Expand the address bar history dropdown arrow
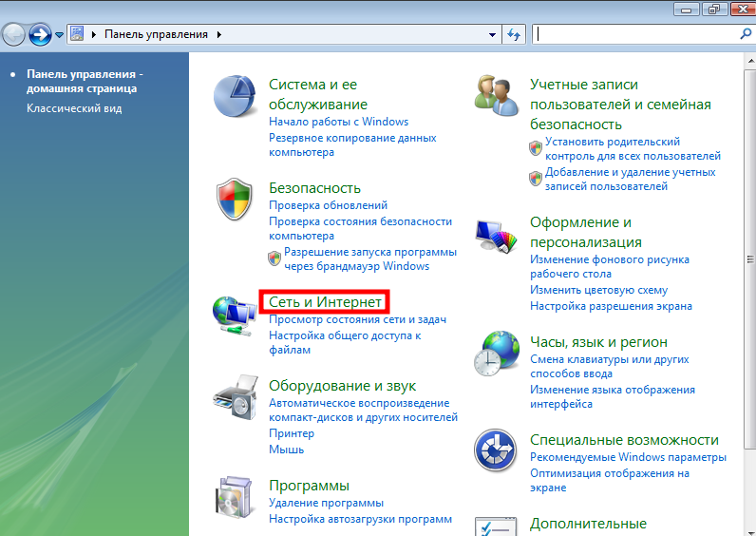 click(492, 35)
